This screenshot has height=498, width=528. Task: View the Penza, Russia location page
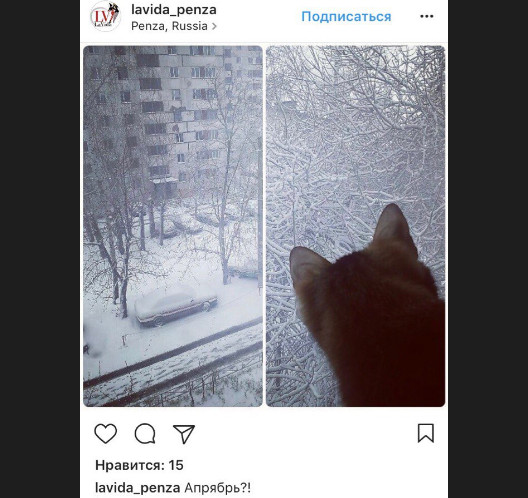(x=169, y=26)
